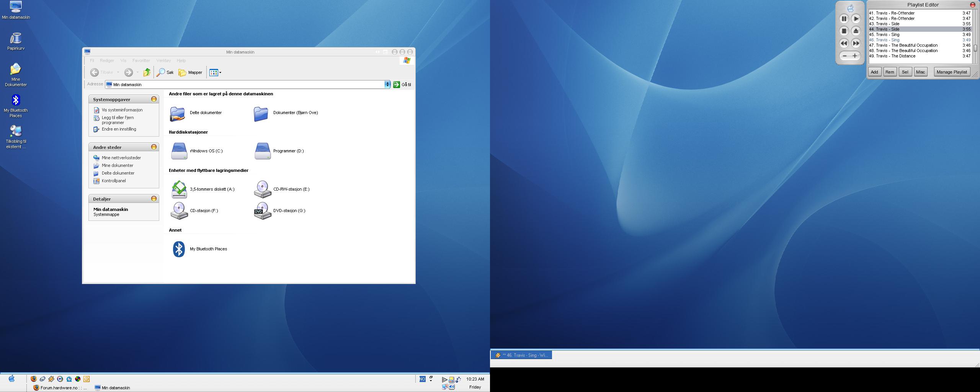Select the Windows OS (C:) drive
Screen dimensions: 980x392
197,151
